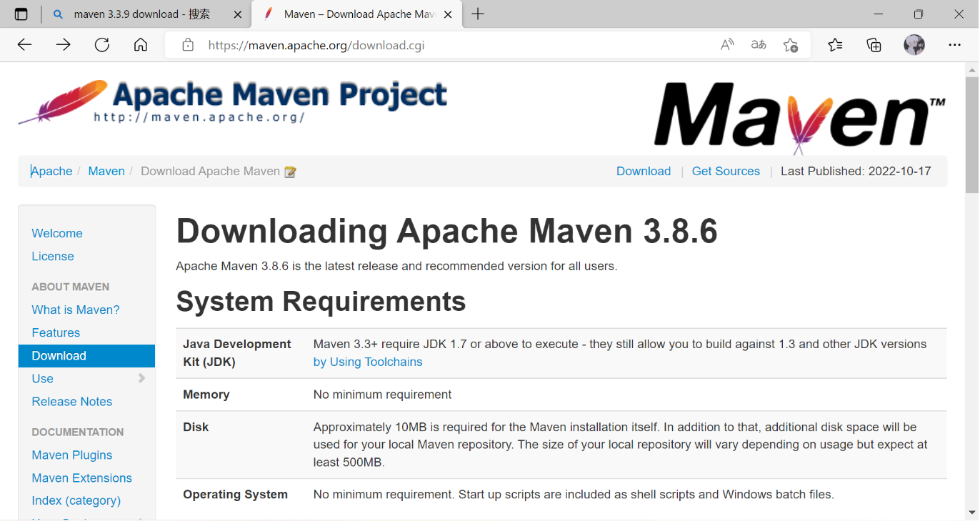Refresh the Maven download page
Viewport: 980px width, 524px height.
click(102, 45)
